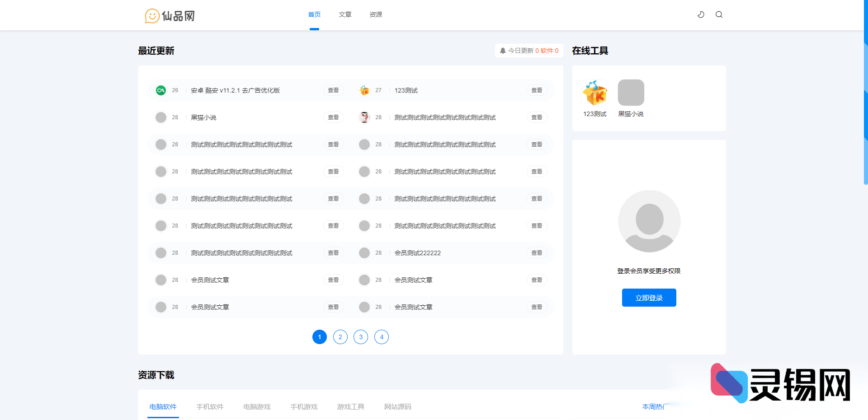The width and height of the screenshot is (868, 420).
Task: Open the search icon in the header
Action: pyautogui.click(x=719, y=14)
